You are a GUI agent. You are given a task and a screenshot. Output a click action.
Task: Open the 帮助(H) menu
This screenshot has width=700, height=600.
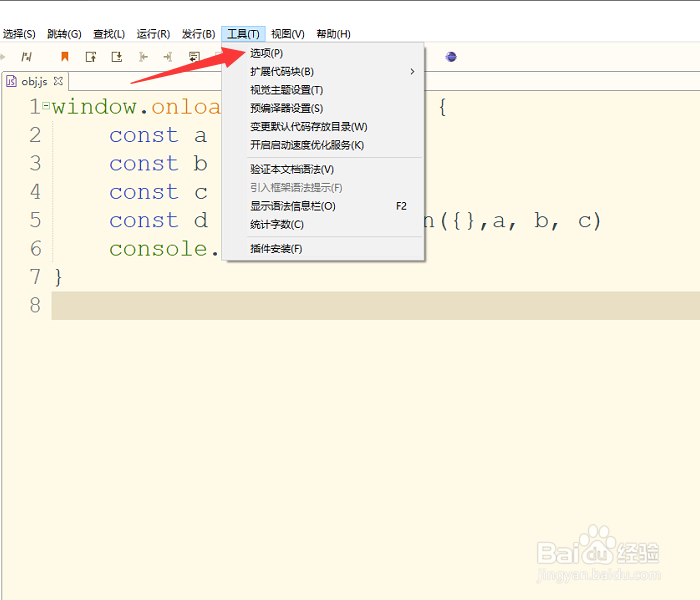[x=333, y=34]
